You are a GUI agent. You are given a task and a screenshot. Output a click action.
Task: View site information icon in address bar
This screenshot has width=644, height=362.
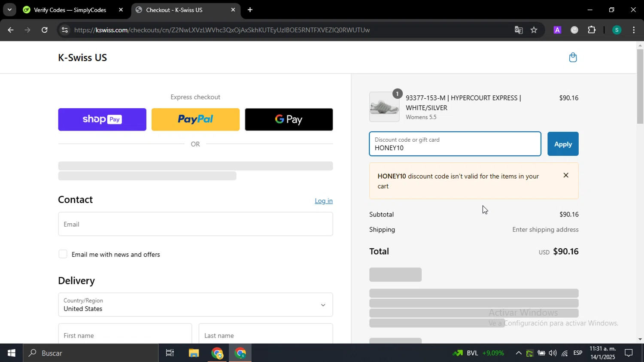click(x=65, y=30)
